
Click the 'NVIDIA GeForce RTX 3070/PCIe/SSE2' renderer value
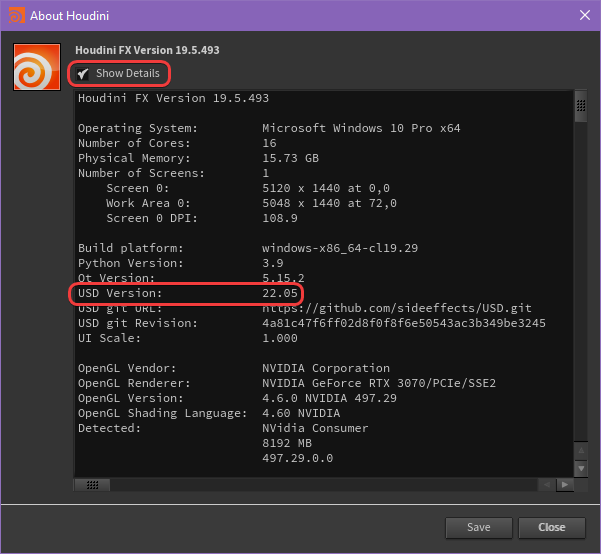[379, 383]
